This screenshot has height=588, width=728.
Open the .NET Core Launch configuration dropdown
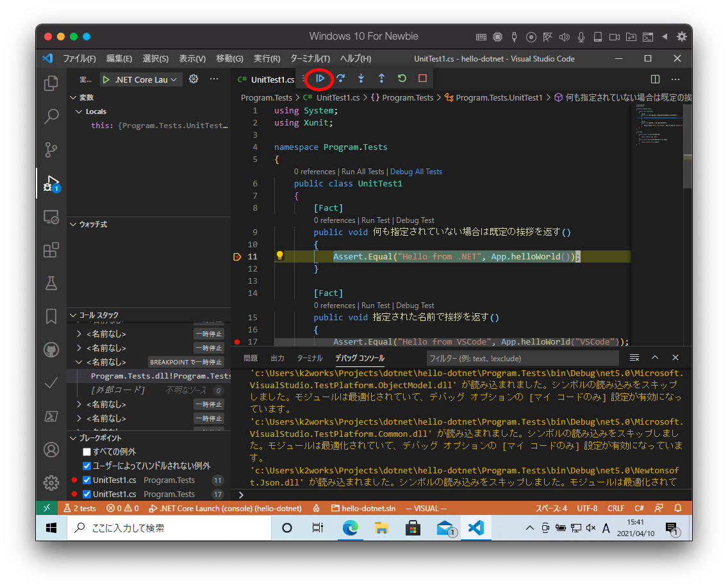pyautogui.click(x=141, y=80)
